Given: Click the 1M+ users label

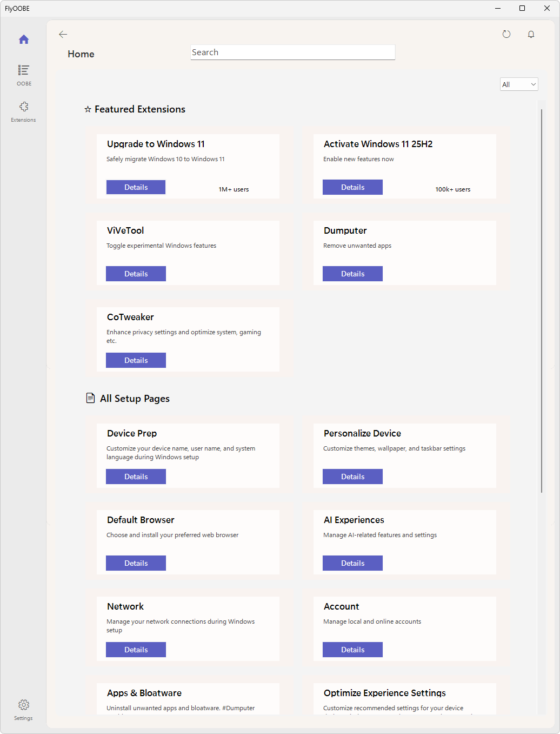Looking at the screenshot, I should (234, 189).
